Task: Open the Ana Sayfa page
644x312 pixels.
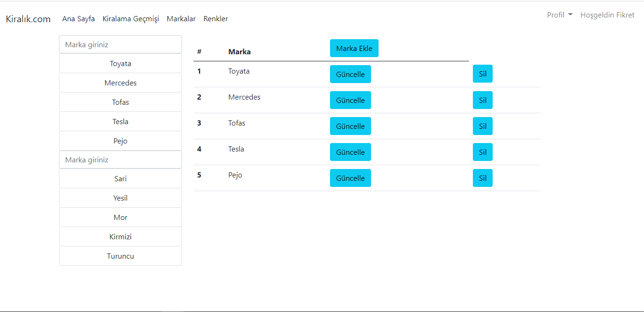Action: [78, 18]
